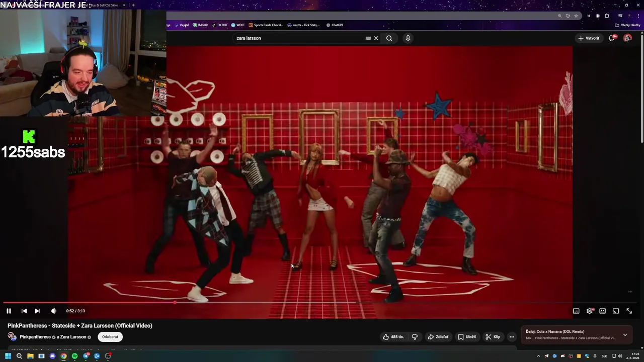This screenshot has width=644, height=362.
Task: Start voice search with microphone
Action: coord(408,38)
